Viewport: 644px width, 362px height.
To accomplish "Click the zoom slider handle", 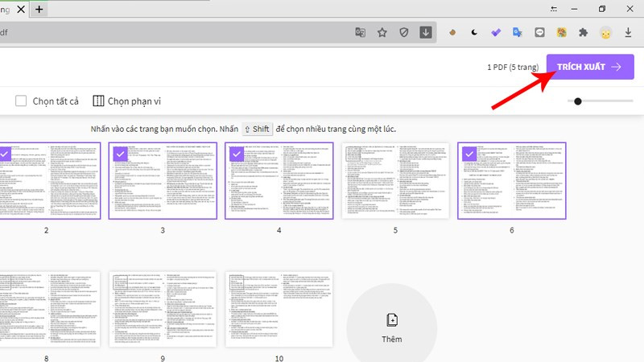I will [x=578, y=101].
